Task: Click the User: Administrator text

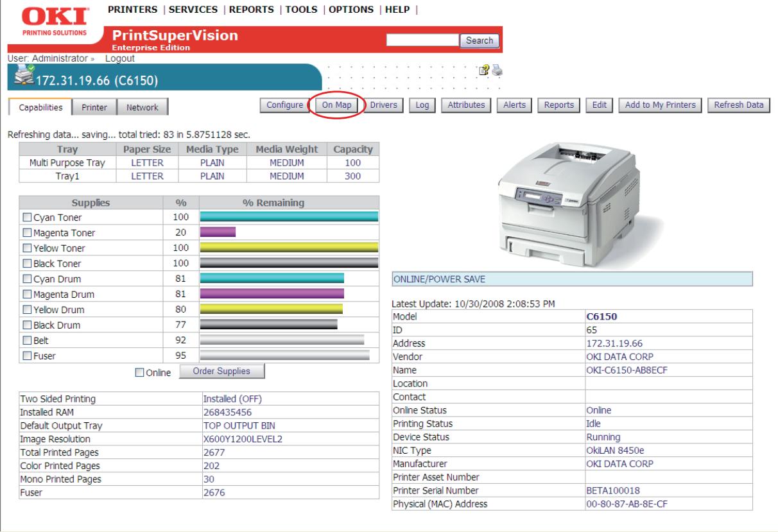Action: (47, 58)
